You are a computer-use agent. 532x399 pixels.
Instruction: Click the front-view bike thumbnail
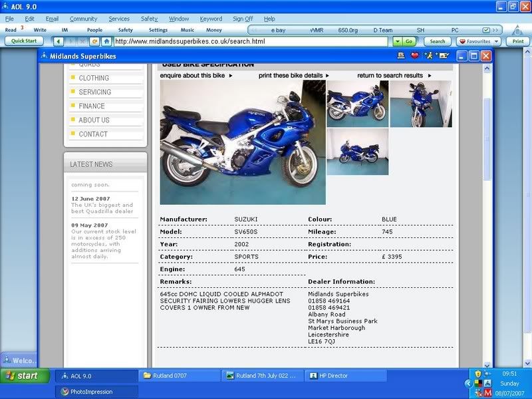point(421,104)
